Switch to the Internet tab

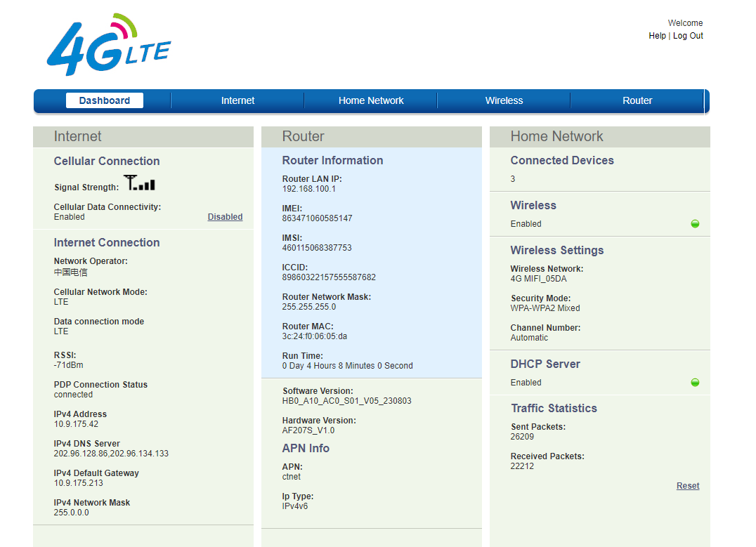pyautogui.click(x=237, y=100)
